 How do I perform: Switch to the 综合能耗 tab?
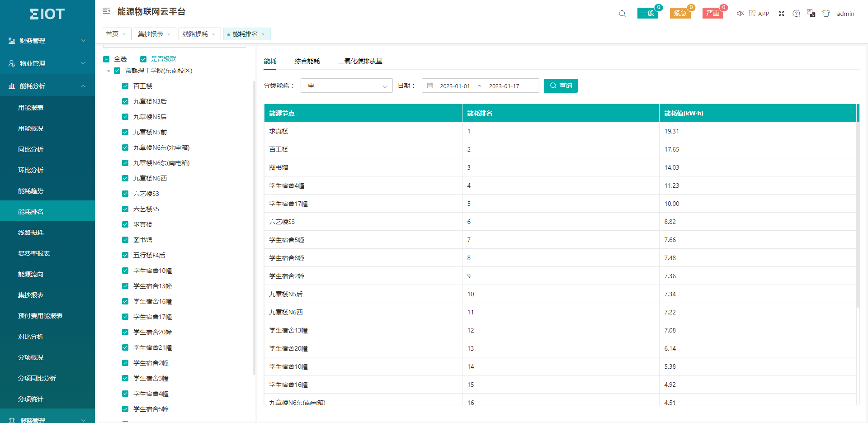point(307,61)
